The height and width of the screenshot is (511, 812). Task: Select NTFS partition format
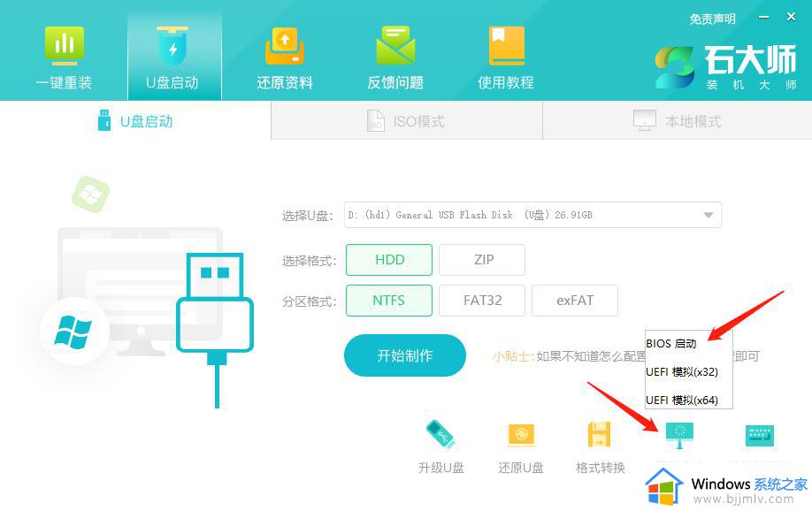[389, 301]
